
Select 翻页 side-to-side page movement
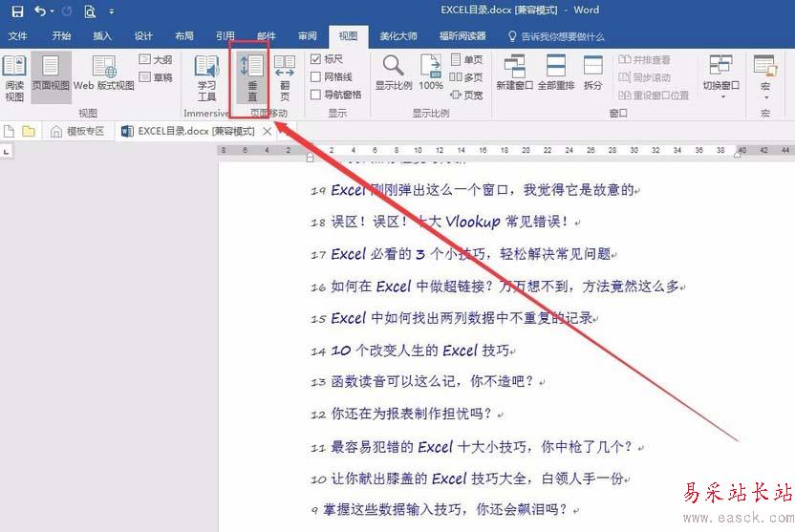pyautogui.click(x=285, y=78)
